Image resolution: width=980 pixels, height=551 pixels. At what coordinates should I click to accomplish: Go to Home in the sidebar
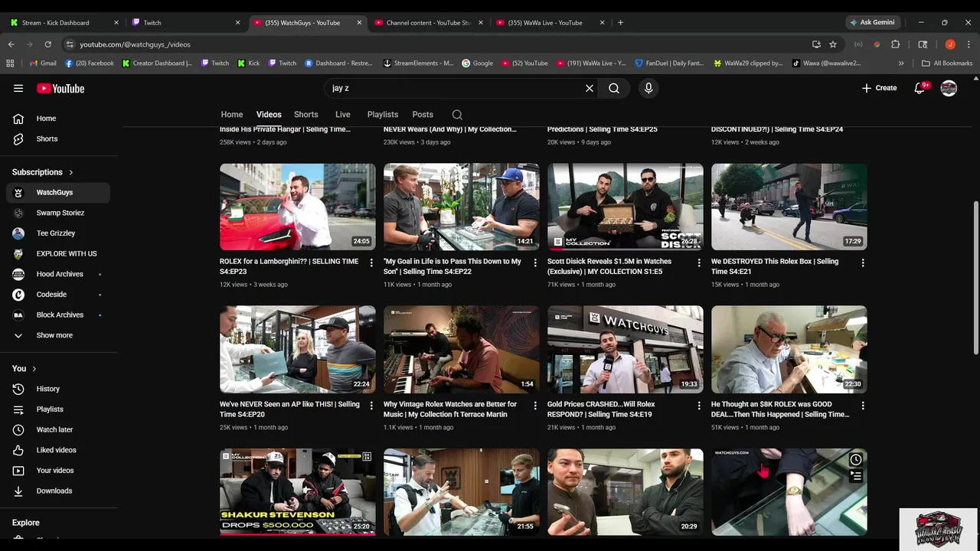pyautogui.click(x=58, y=119)
